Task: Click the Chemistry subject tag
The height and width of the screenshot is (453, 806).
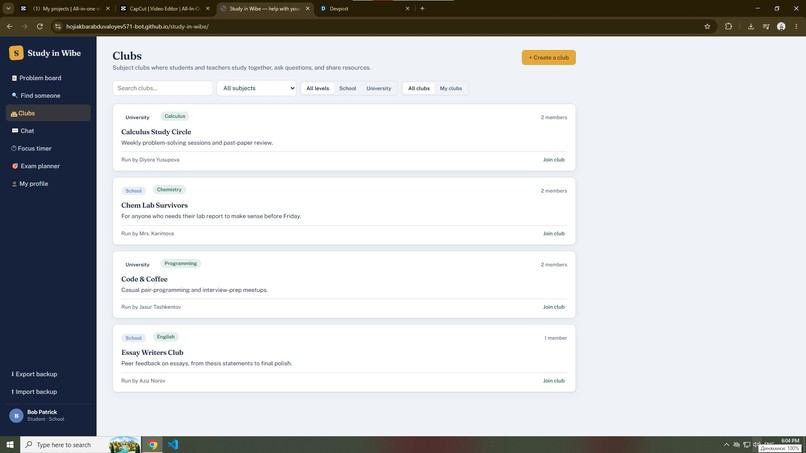Action: click(x=169, y=190)
